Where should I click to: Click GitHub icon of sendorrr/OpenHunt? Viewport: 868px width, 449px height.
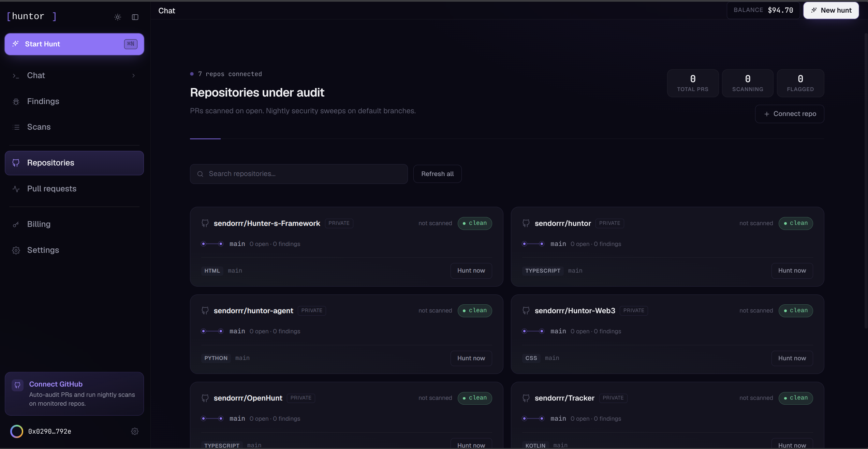(x=205, y=398)
